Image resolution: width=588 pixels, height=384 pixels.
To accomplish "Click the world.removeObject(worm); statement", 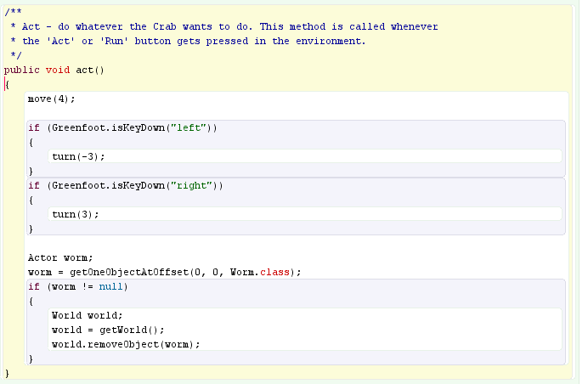I will click(x=125, y=344).
